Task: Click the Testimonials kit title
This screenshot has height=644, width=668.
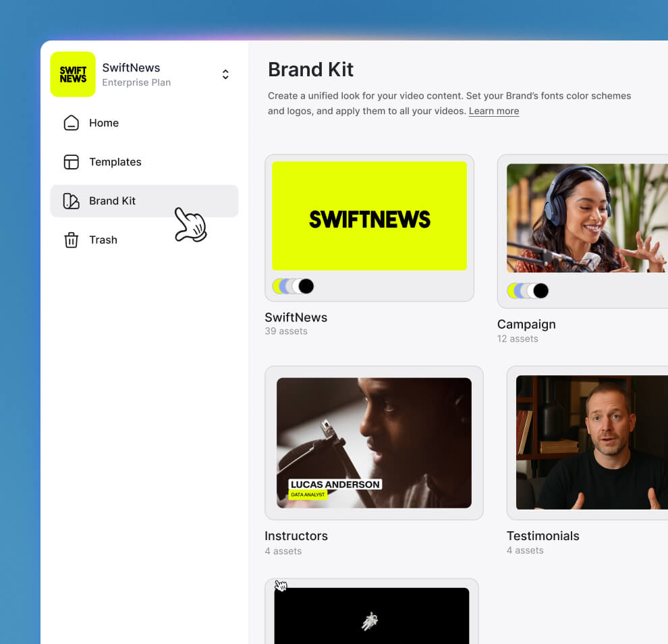Action: point(542,536)
